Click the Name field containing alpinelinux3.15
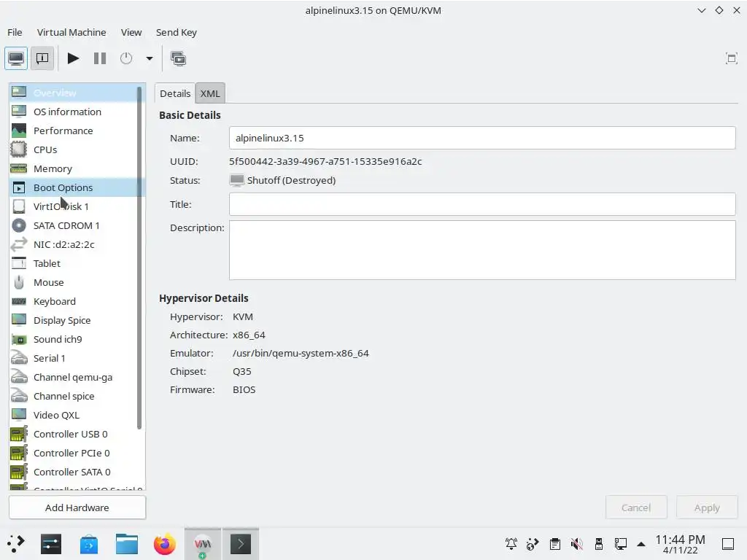 click(482, 138)
